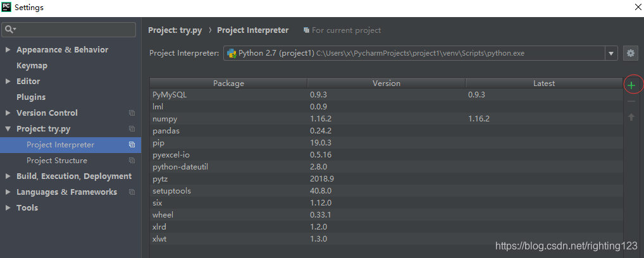This screenshot has width=644, height=258.
Task: Select the pip package row
Action: (386, 143)
